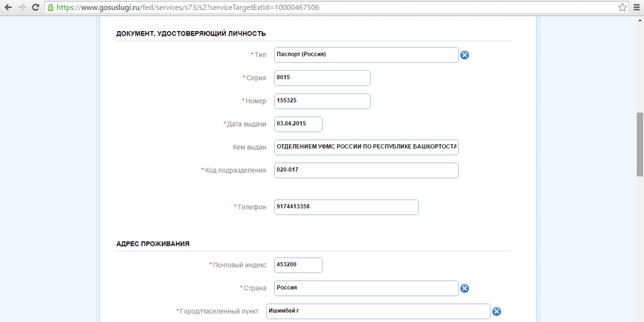The height and width of the screenshot is (322, 644).
Task: Bookmark this page with the star icon
Action: 622,7
